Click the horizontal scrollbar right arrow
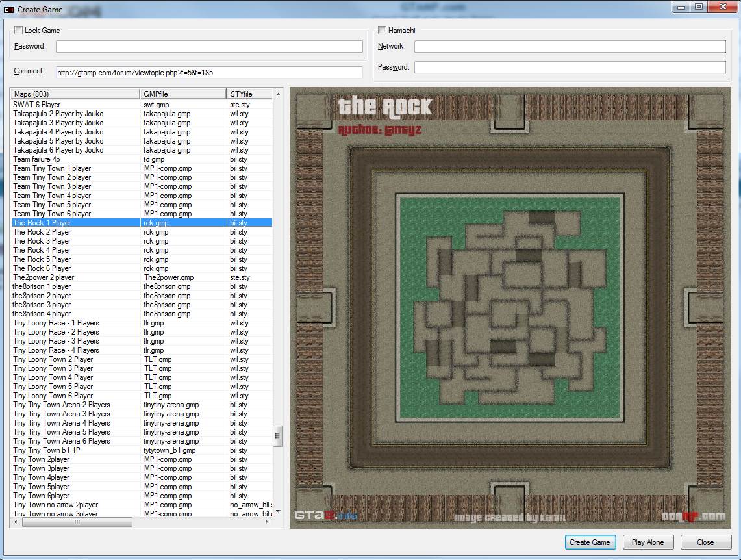 (267, 522)
